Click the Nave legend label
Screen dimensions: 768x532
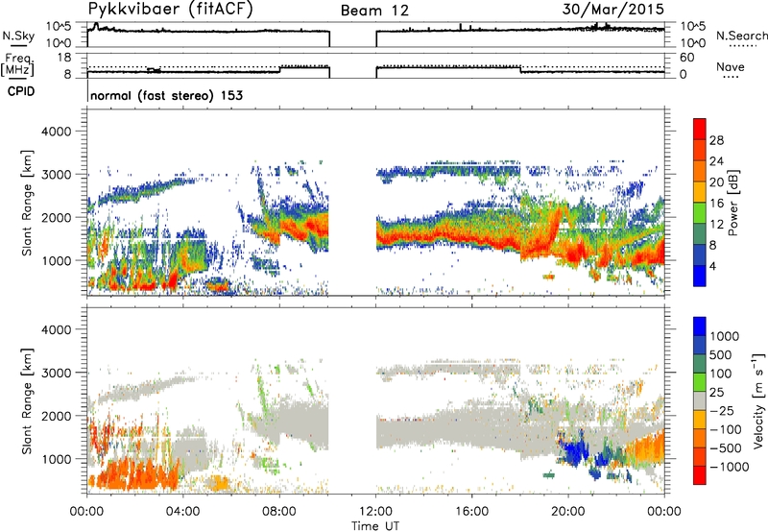[731, 67]
